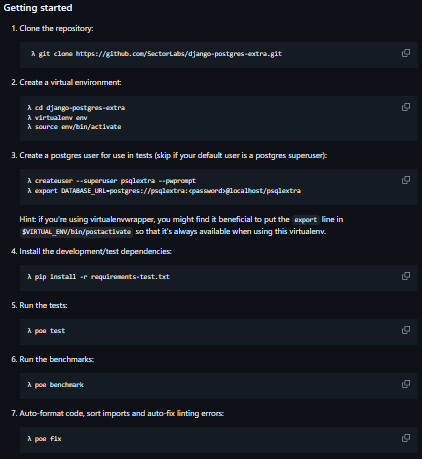Click the 'cd django-postgres-extra' command line
This screenshot has width=422, height=459.
pos(76,108)
